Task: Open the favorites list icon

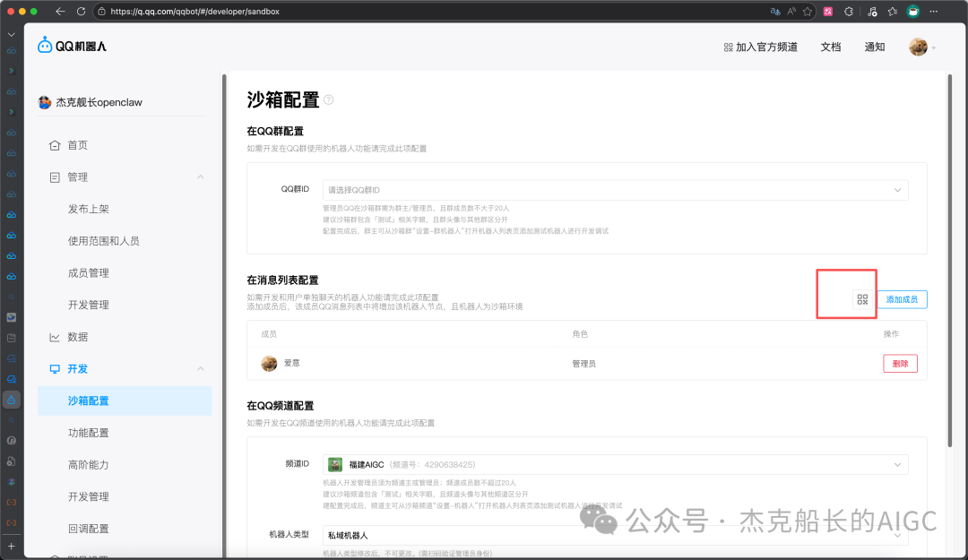Action: click(x=892, y=11)
